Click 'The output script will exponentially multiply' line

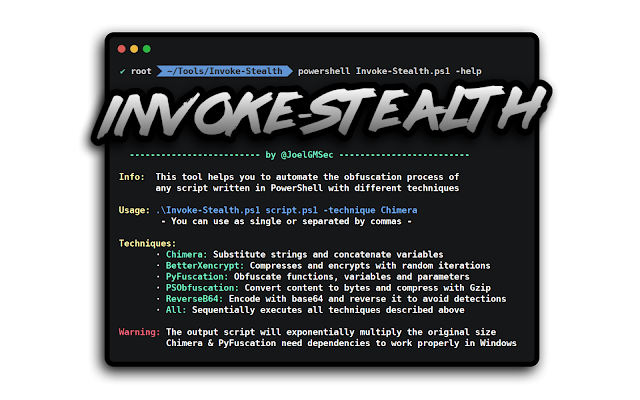pos(331,332)
